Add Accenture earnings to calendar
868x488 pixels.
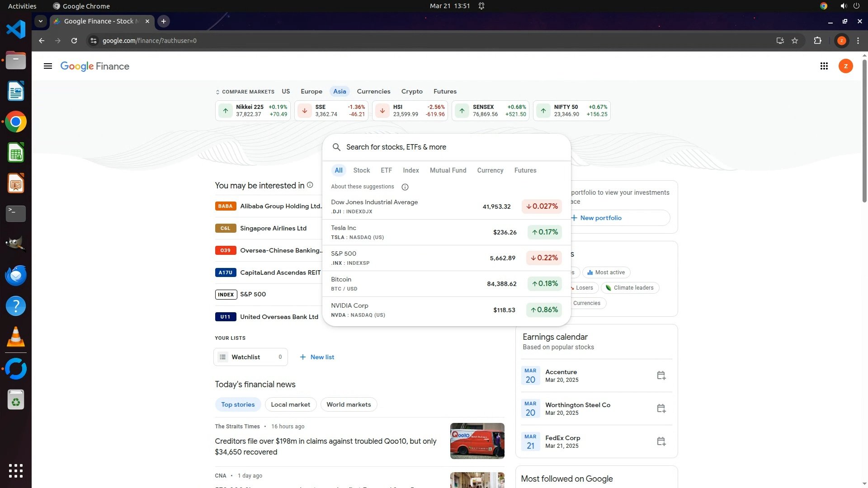(661, 375)
